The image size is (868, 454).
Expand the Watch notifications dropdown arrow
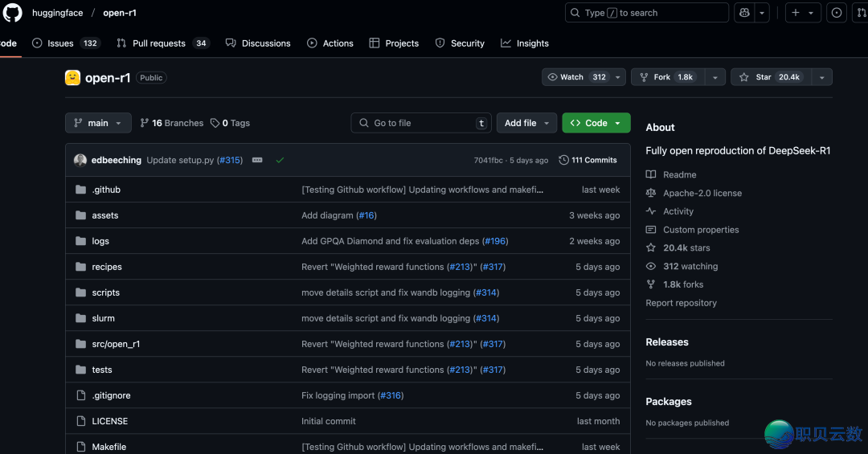618,77
